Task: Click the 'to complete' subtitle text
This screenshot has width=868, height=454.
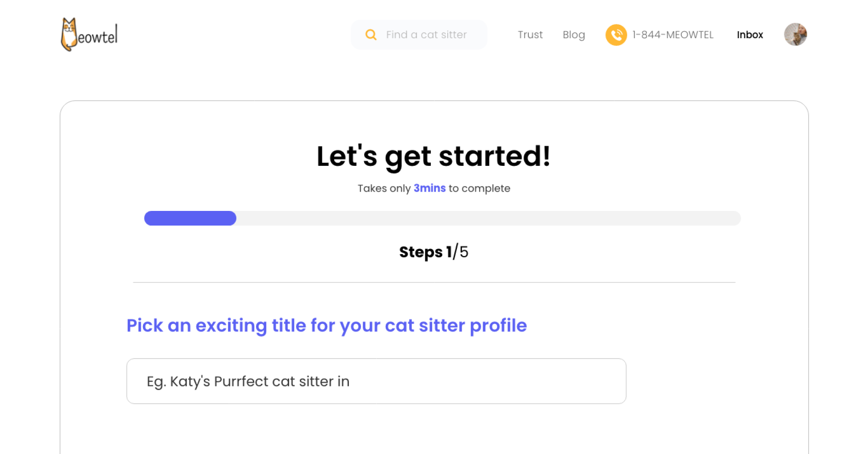Action: tap(480, 188)
